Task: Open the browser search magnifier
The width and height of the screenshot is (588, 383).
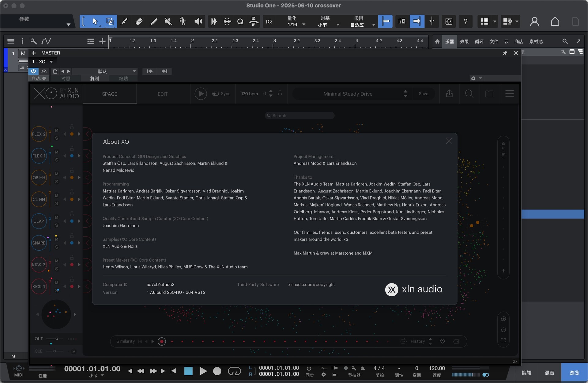Action: point(565,41)
